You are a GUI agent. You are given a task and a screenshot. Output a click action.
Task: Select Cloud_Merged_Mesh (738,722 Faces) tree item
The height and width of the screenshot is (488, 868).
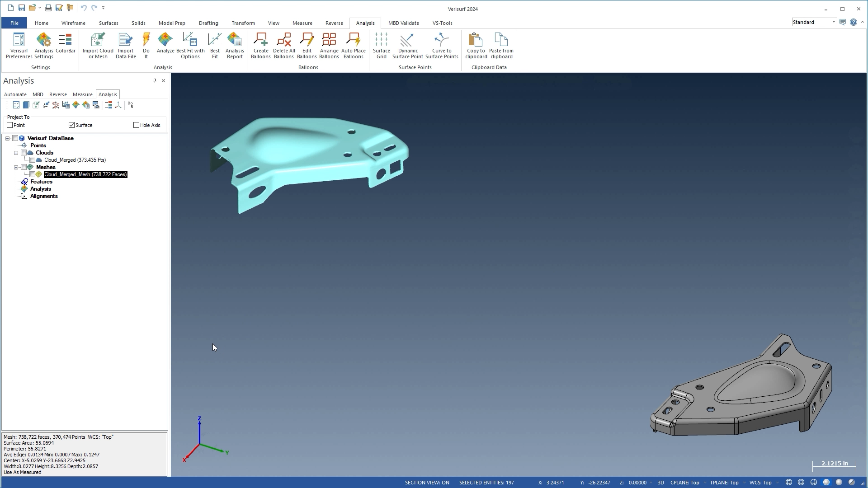point(85,174)
